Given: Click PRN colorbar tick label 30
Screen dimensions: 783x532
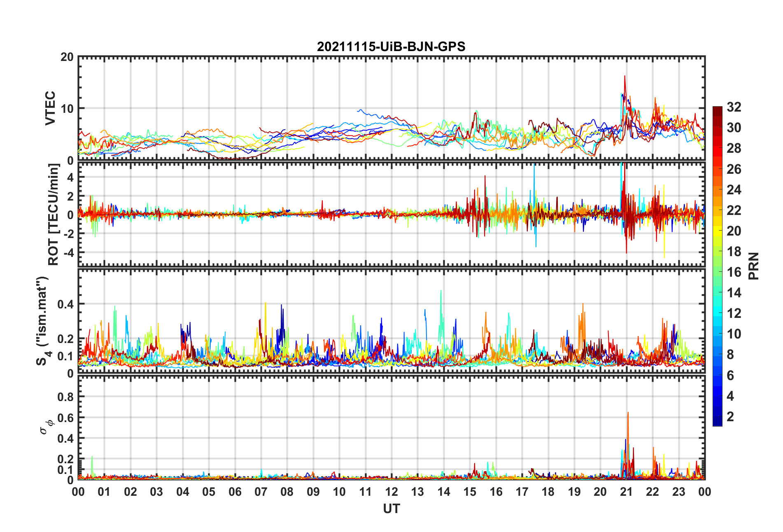Looking at the screenshot, I should click(x=734, y=128).
